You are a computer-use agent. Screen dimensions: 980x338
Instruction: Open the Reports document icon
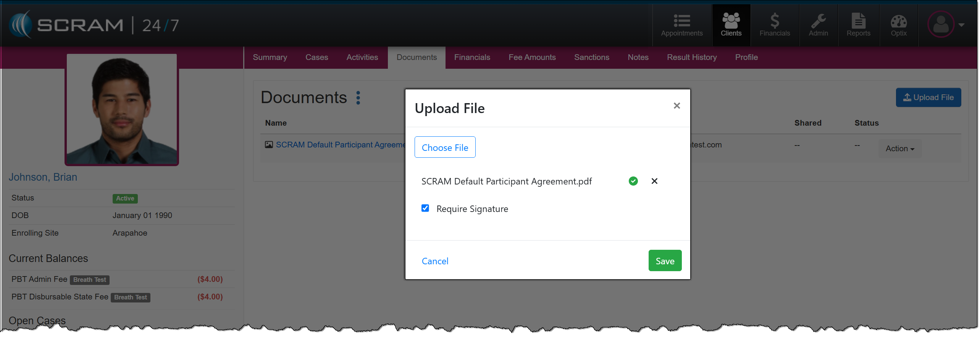858,21
